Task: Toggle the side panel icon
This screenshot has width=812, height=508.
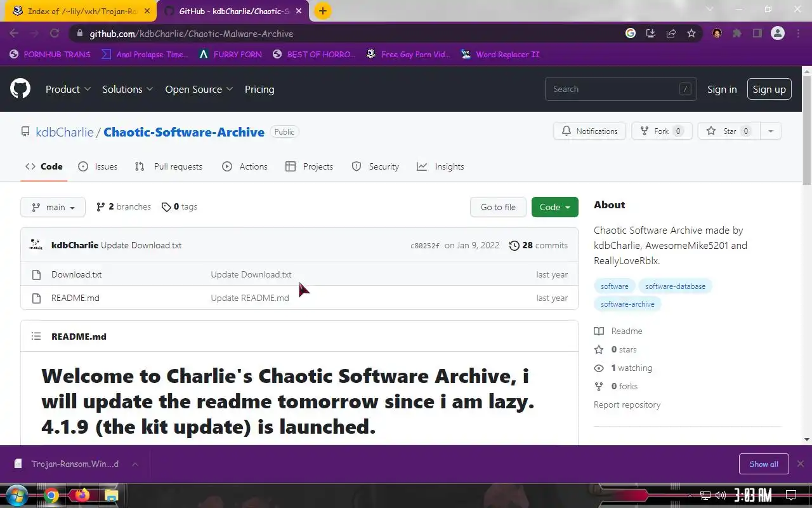Action: pos(757,34)
